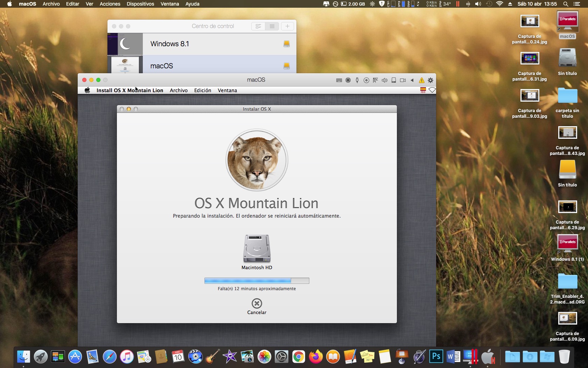
Task: Select Windows 8.1 in Centro de control
Action: [202, 44]
